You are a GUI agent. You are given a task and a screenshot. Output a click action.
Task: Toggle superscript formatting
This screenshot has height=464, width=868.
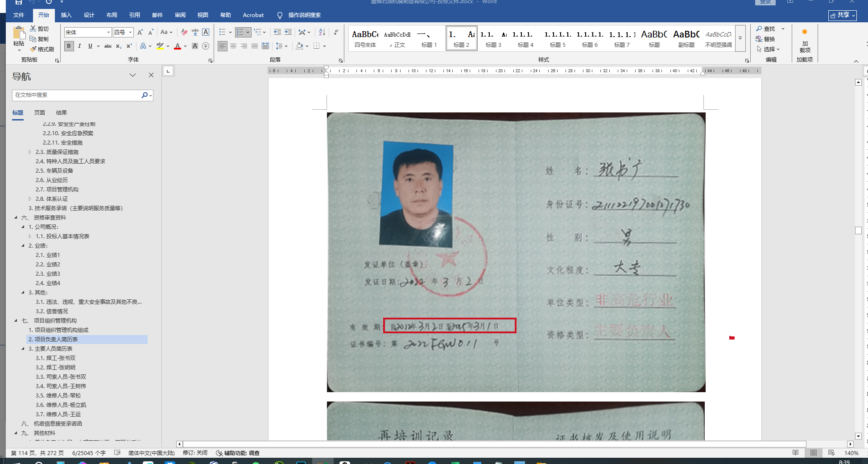point(129,46)
